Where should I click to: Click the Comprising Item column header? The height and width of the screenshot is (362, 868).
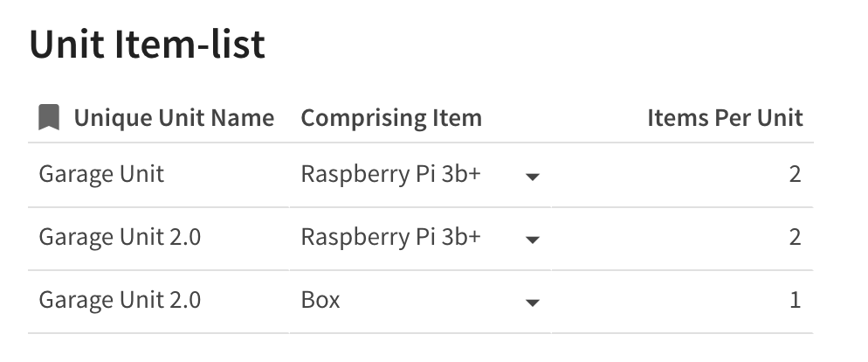391,117
